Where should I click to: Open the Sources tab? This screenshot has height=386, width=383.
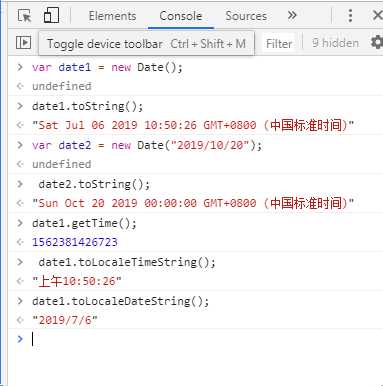[x=246, y=16]
